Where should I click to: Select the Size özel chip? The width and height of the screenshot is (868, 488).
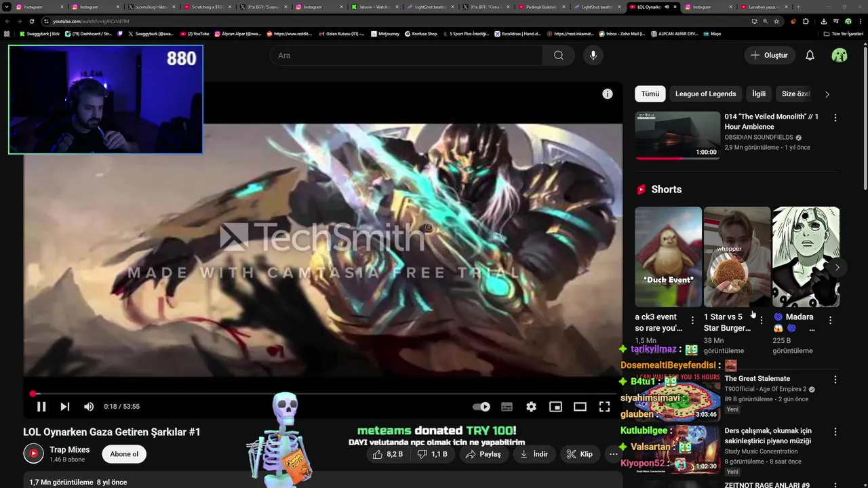click(795, 94)
